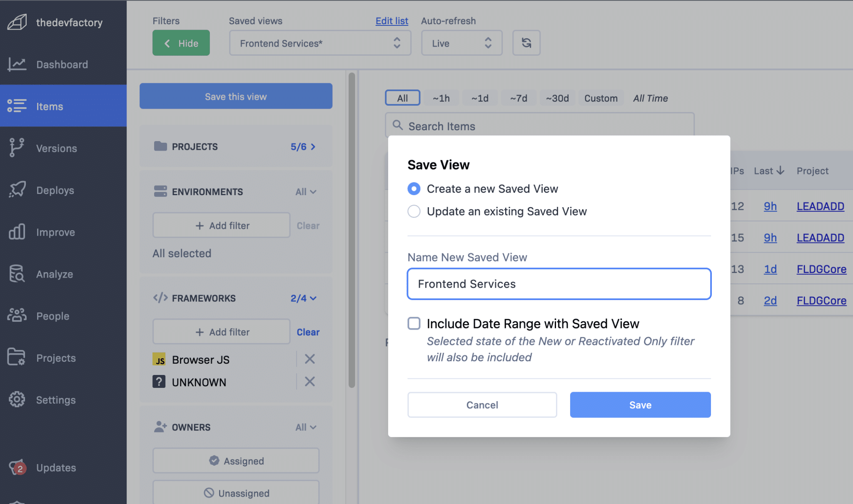Open the Versions branch icon in sidebar
Screen dimensions: 853x504
[17, 148]
